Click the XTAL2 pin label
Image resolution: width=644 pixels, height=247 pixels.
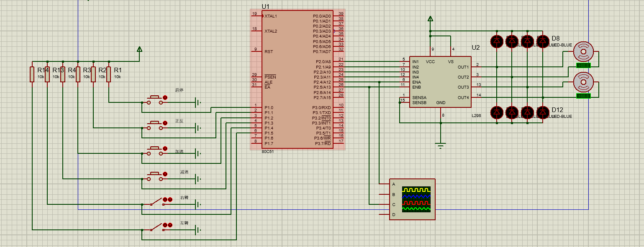271,31
